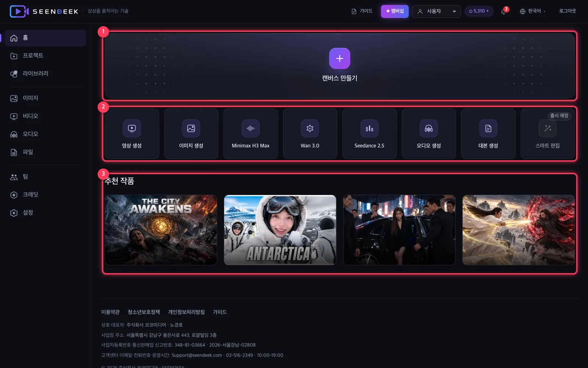588x368 pixels.
Task: Open the 청소년보호정책 footer link
Action: 144,312
